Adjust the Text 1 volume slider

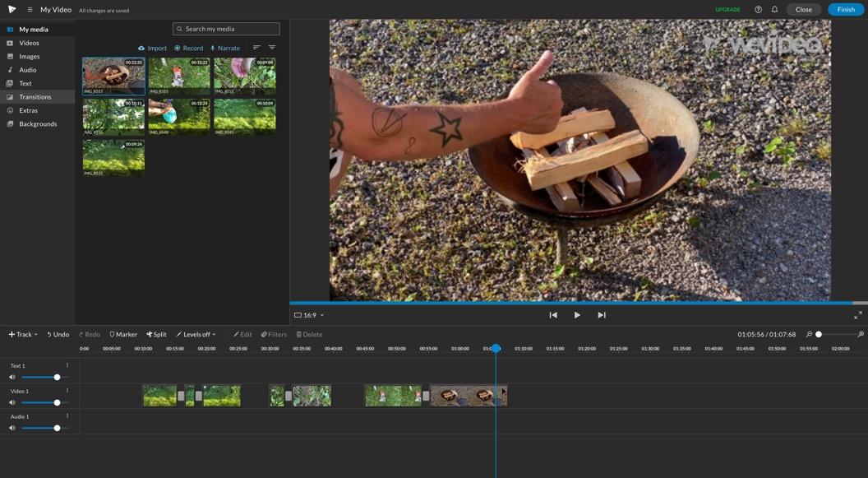pos(44,377)
